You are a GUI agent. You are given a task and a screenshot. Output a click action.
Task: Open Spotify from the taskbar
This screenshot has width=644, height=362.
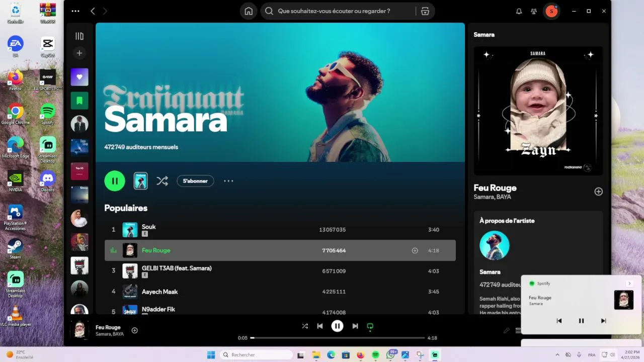[375, 355]
